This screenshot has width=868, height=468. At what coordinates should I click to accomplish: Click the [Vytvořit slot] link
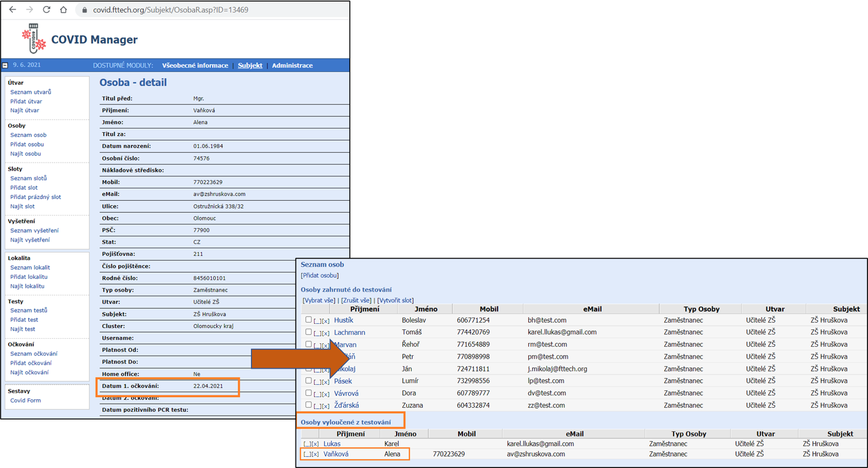pos(395,300)
